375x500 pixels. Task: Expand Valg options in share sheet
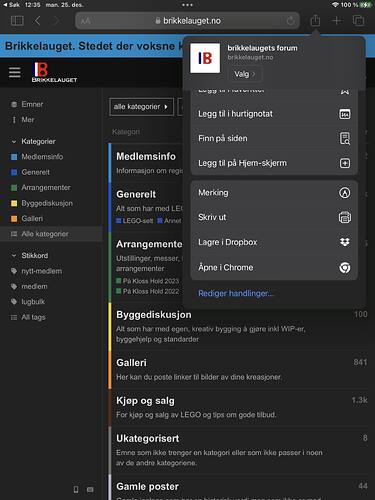click(244, 74)
